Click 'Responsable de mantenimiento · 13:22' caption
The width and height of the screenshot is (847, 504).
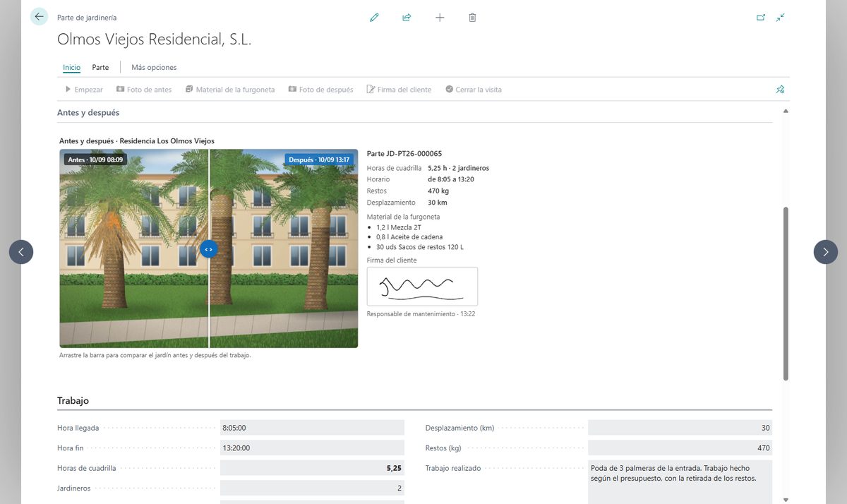click(421, 313)
